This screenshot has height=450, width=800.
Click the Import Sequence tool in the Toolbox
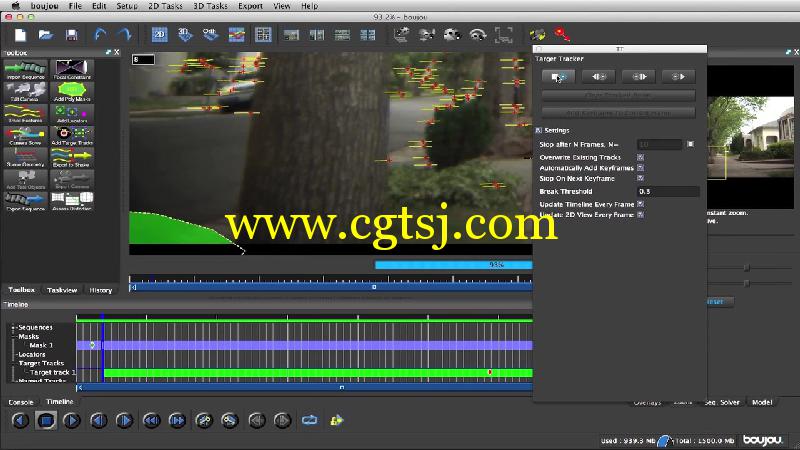(x=26, y=70)
